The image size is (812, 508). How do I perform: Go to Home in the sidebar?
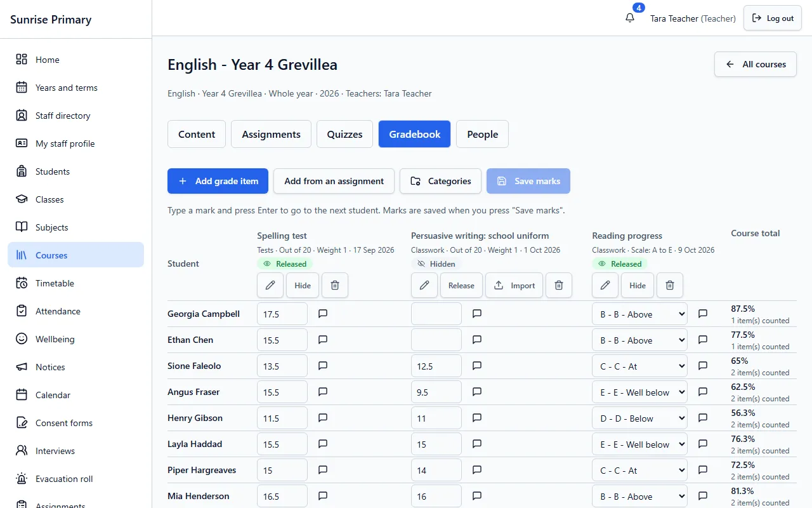click(76, 60)
